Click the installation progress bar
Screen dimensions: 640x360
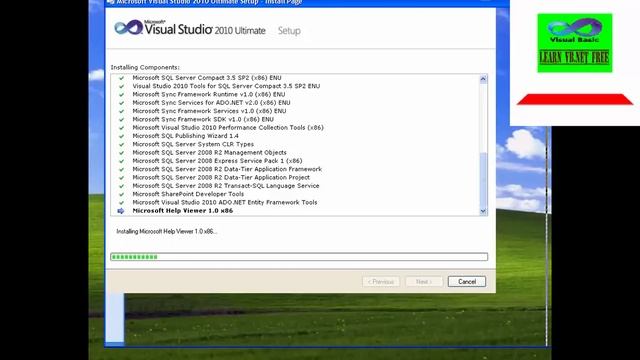point(299,257)
